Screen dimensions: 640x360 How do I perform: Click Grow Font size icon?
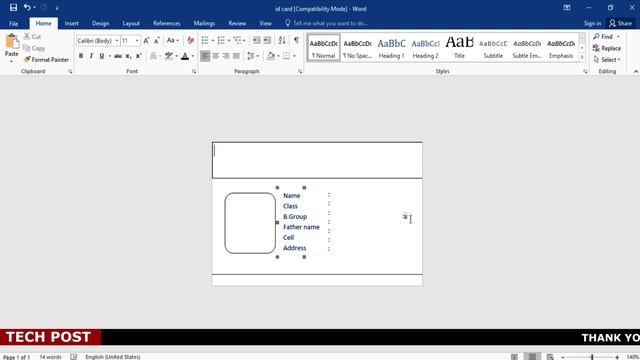coord(146,40)
